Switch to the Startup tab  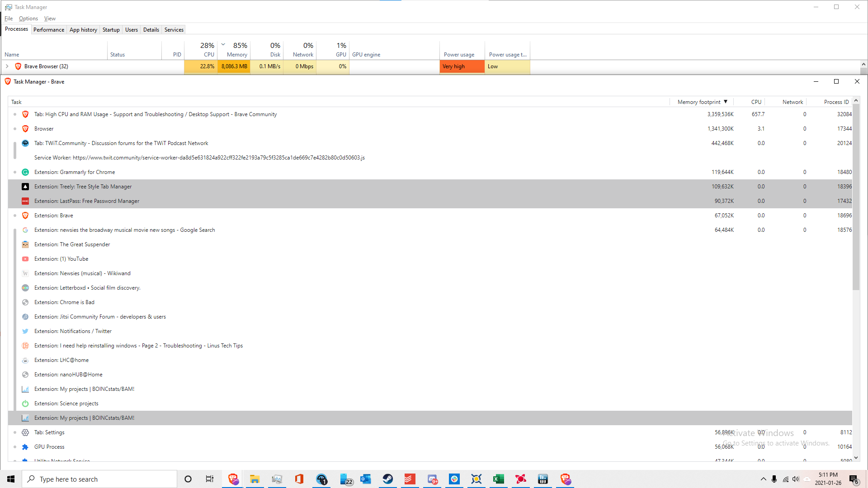coord(111,30)
